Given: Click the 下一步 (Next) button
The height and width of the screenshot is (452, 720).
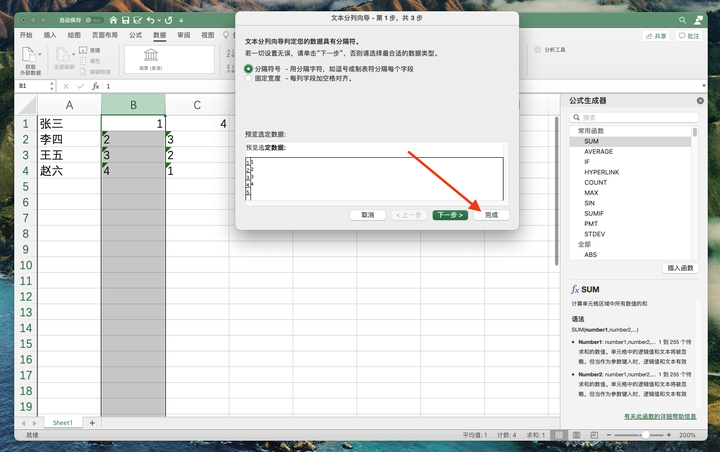Looking at the screenshot, I should 449,215.
